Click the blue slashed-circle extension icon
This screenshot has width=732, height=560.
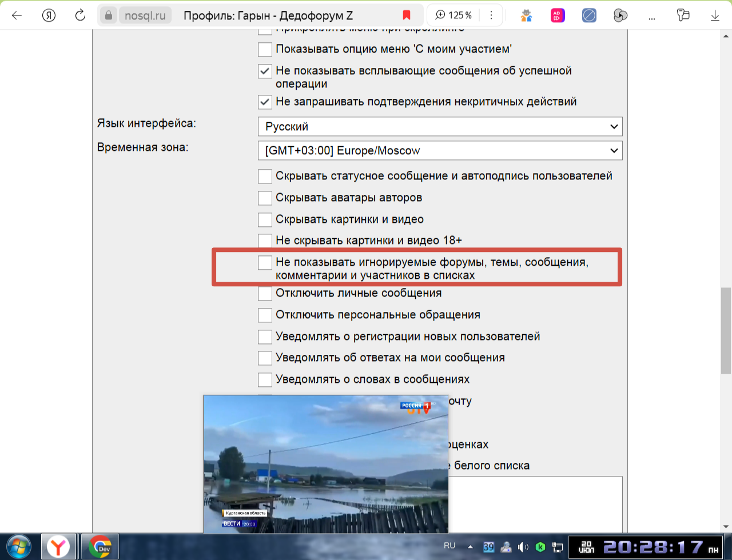click(x=589, y=15)
